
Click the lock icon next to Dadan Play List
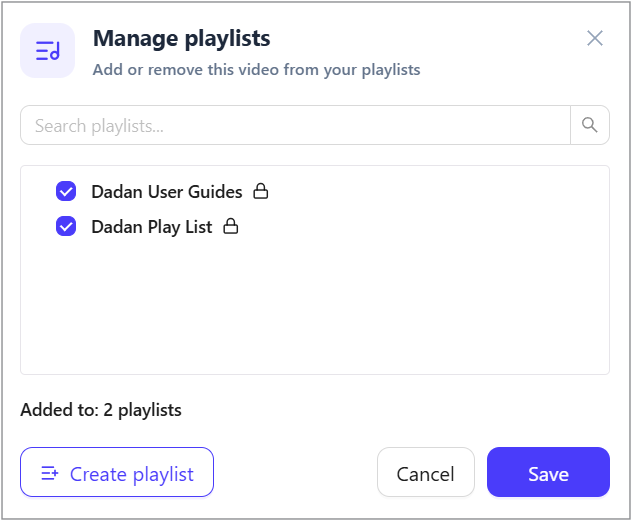(x=231, y=226)
